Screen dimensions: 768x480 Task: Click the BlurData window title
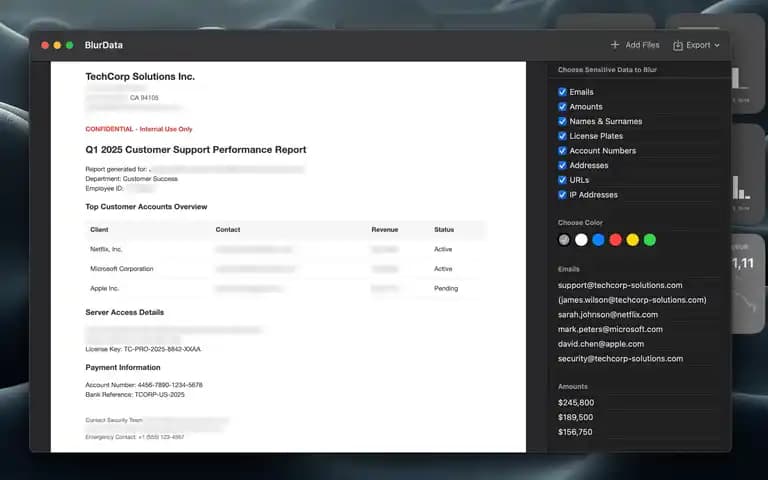click(x=103, y=45)
